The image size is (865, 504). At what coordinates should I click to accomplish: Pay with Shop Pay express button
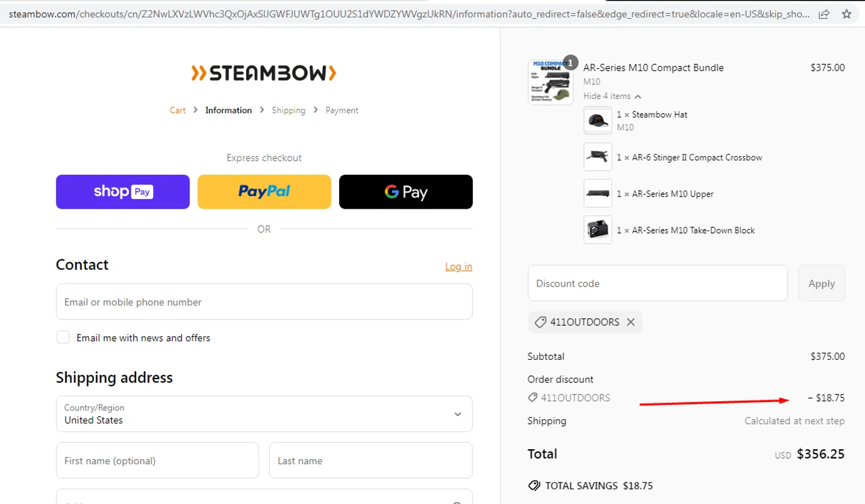pos(123,192)
